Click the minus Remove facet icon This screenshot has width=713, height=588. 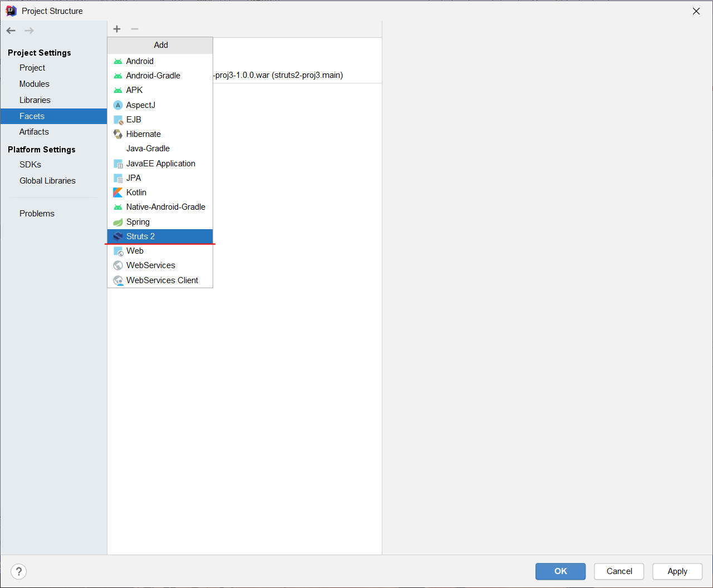(134, 29)
